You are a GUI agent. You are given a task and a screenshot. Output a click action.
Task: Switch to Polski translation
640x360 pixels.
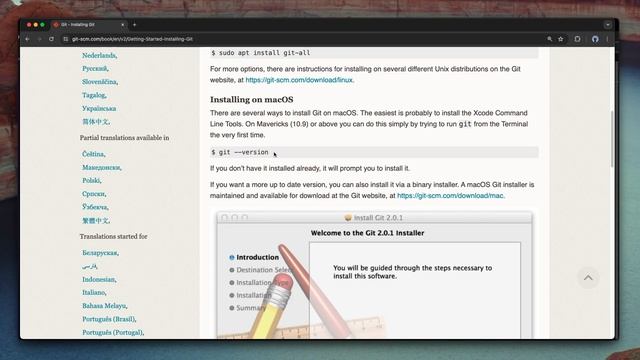click(x=92, y=180)
